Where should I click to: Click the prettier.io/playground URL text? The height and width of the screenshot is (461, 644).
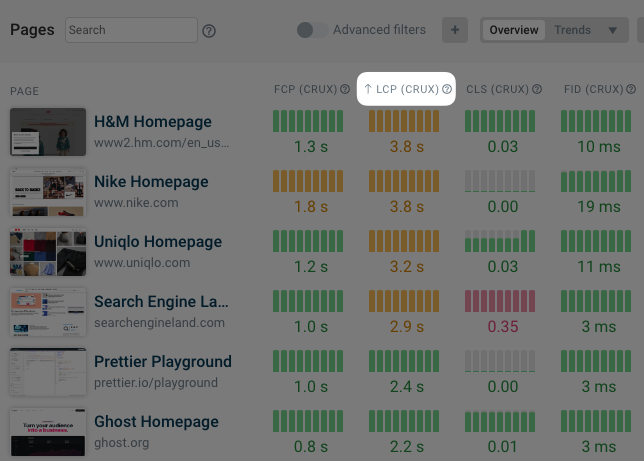point(156,383)
